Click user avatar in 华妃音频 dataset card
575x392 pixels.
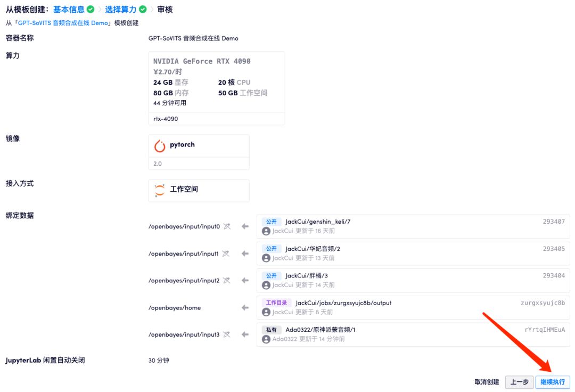pyautogui.click(x=266, y=258)
